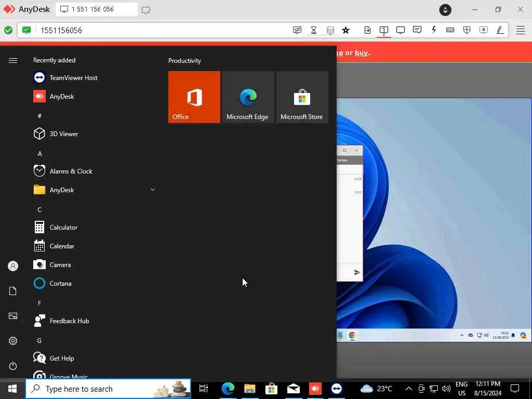
Task: Click the hourglass icon in AnyDesk toolbar
Action: (x=313, y=30)
